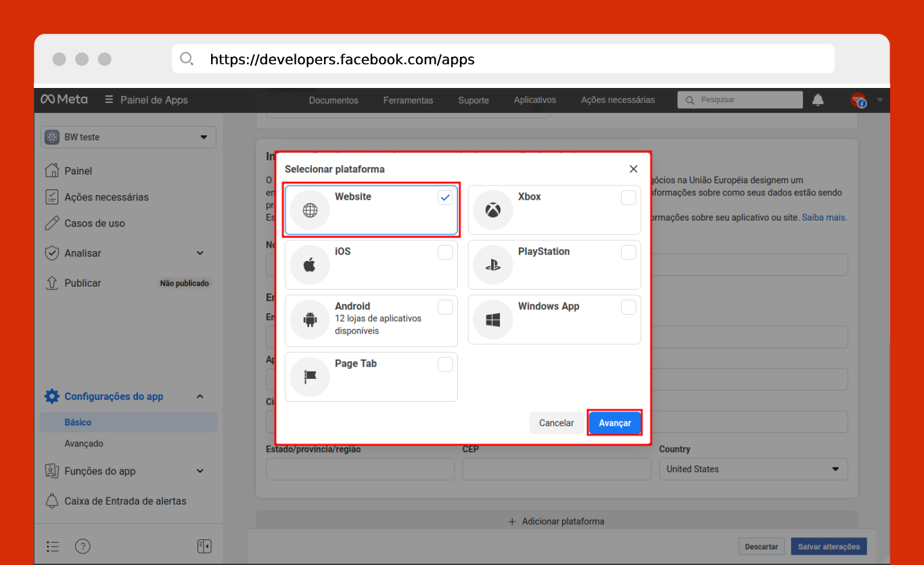Screen dimensions: 924x565
Task: Open the help question mark icon
Action: 83,546
